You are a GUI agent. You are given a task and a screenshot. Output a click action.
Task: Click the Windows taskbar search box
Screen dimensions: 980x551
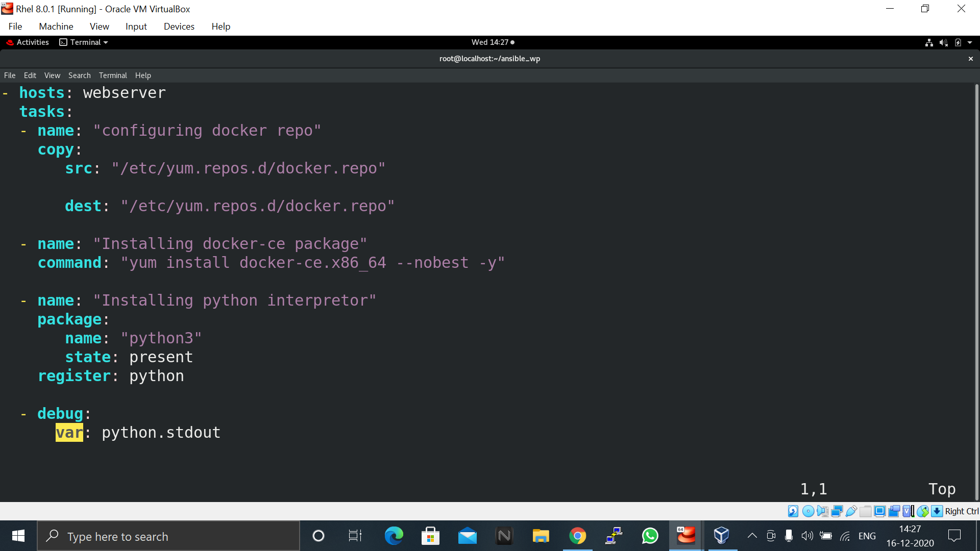point(168,536)
